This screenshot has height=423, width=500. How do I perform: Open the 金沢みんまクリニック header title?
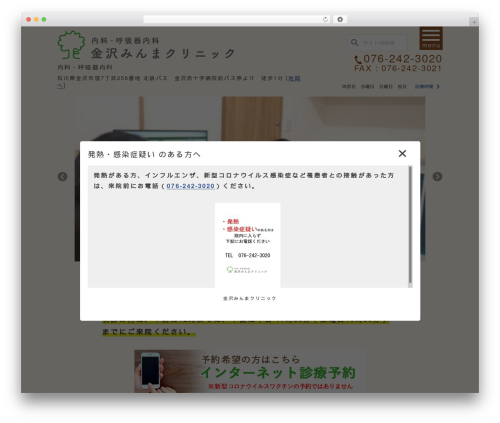pos(163,53)
